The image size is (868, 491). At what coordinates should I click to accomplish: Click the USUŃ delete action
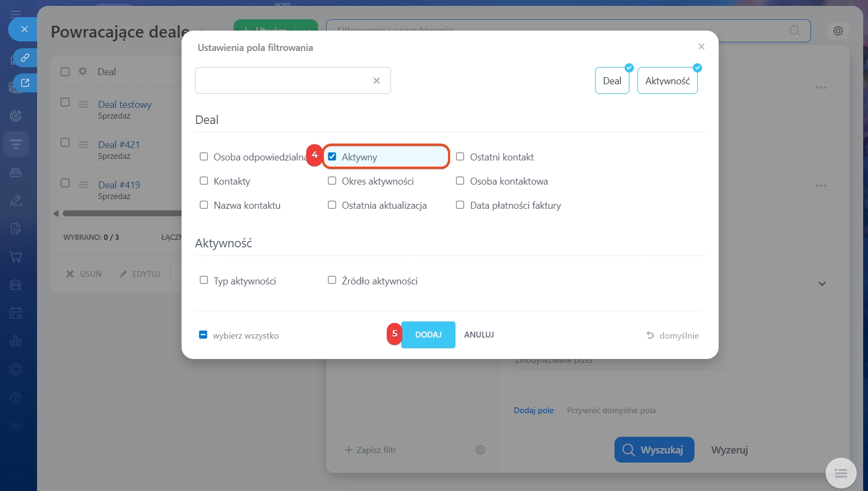(x=84, y=274)
